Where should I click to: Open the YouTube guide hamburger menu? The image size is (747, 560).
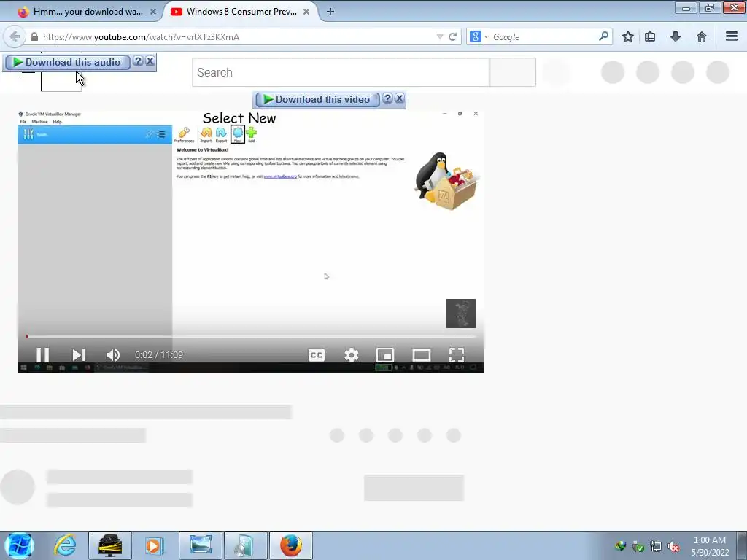point(28,75)
